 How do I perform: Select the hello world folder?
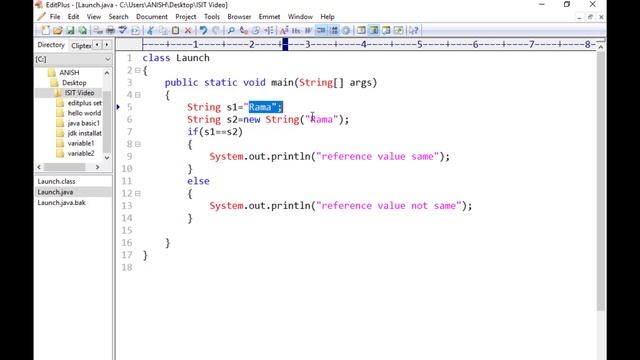coord(84,113)
